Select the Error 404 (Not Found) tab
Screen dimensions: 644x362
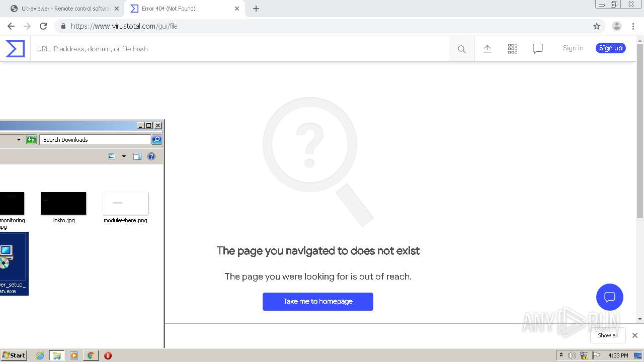(x=184, y=9)
